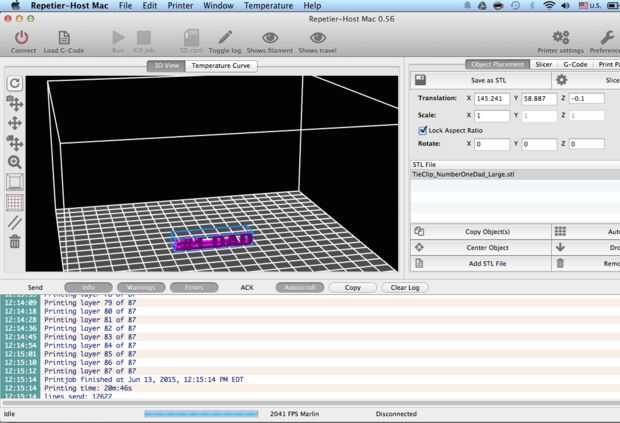Open Printer settings gears icon
Screen dimensions: 620x423
point(560,37)
